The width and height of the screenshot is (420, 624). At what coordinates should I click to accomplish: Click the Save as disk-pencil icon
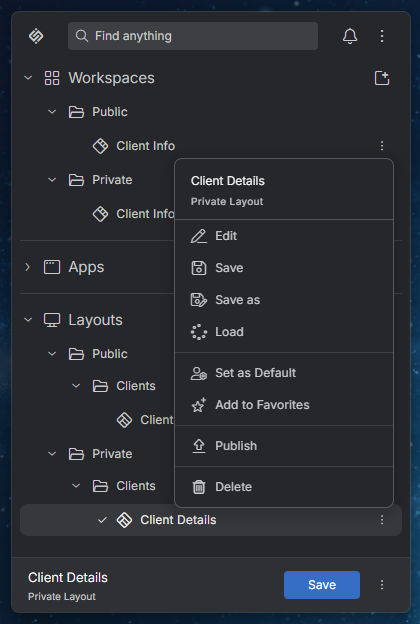click(199, 300)
